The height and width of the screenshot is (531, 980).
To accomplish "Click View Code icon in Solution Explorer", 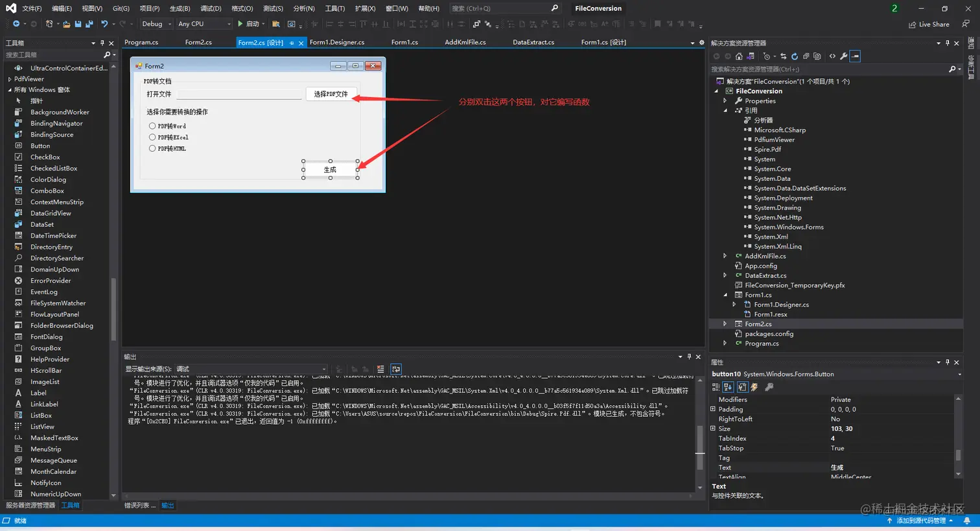I will pos(832,56).
